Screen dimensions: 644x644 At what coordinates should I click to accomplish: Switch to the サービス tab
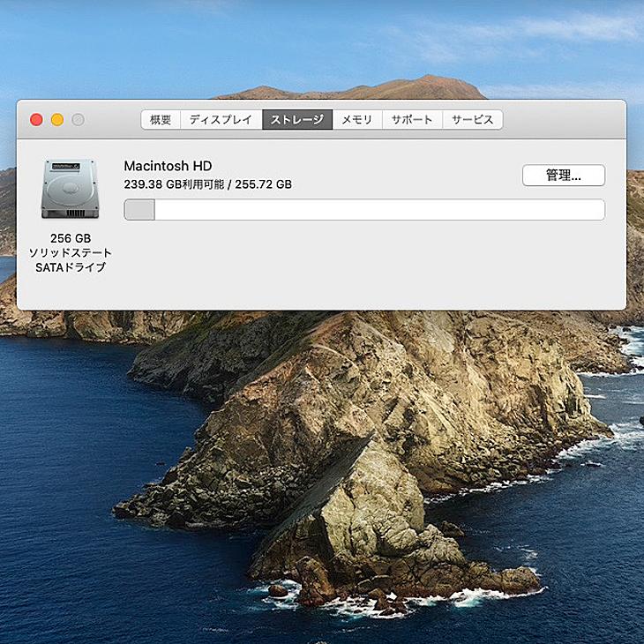473,120
